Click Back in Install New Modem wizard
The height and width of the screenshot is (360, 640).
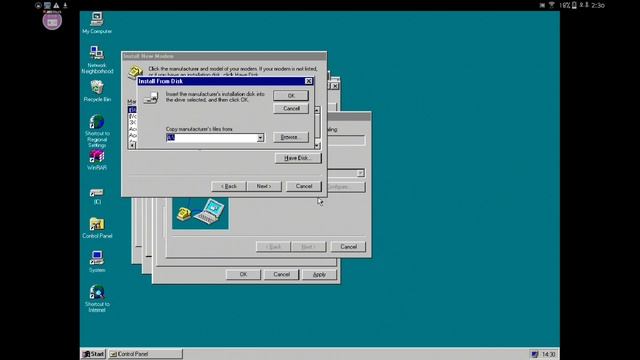229,186
